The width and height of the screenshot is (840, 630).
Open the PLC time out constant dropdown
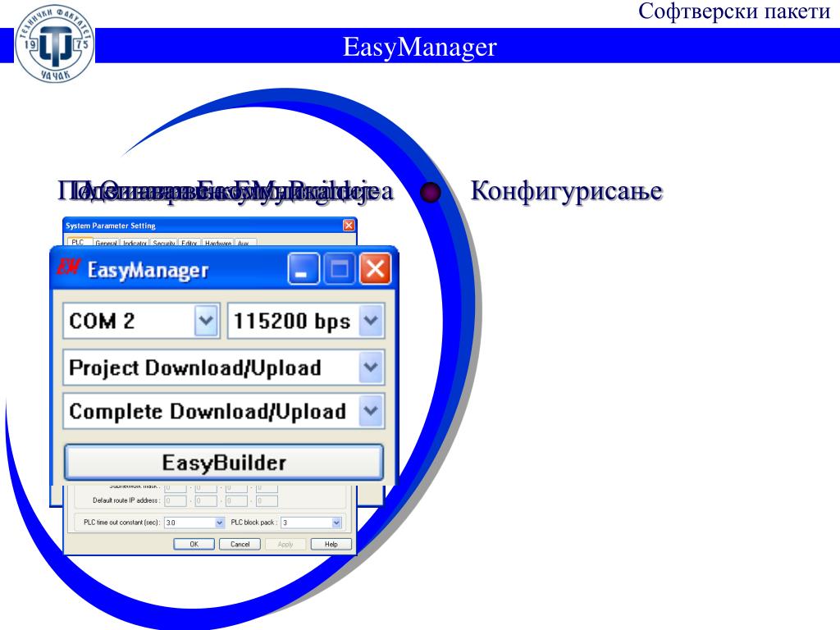[x=220, y=523]
